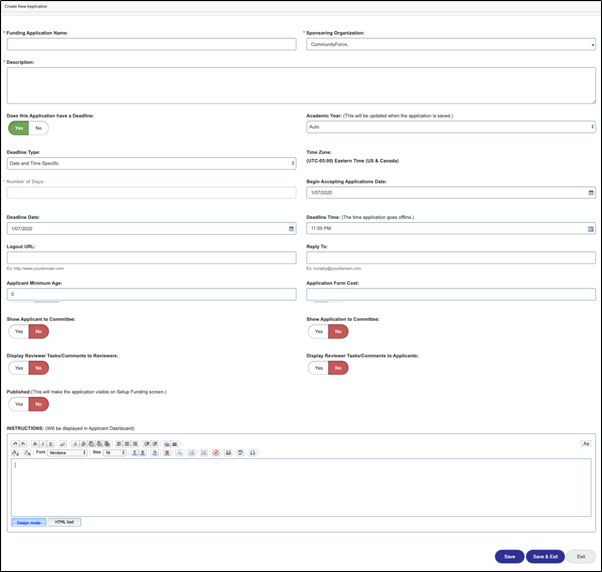
Task: Open the Sponsoring Organization dropdown
Action: (x=450, y=44)
